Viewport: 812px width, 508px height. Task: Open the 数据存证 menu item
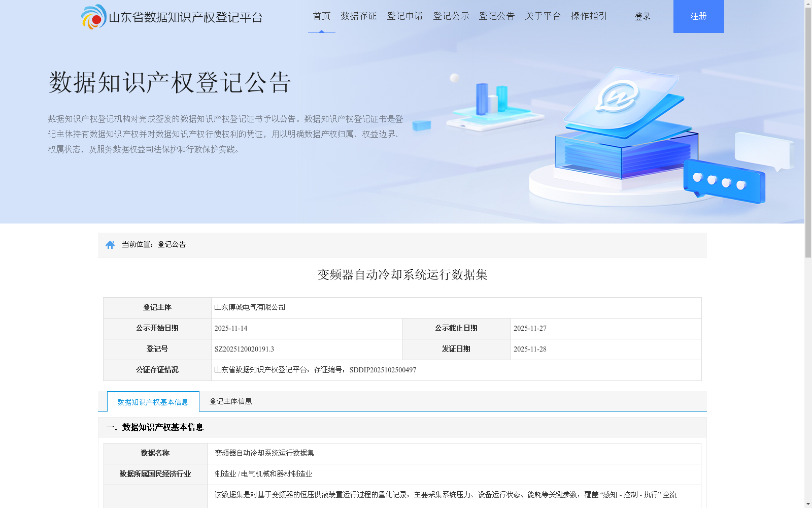(359, 16)
